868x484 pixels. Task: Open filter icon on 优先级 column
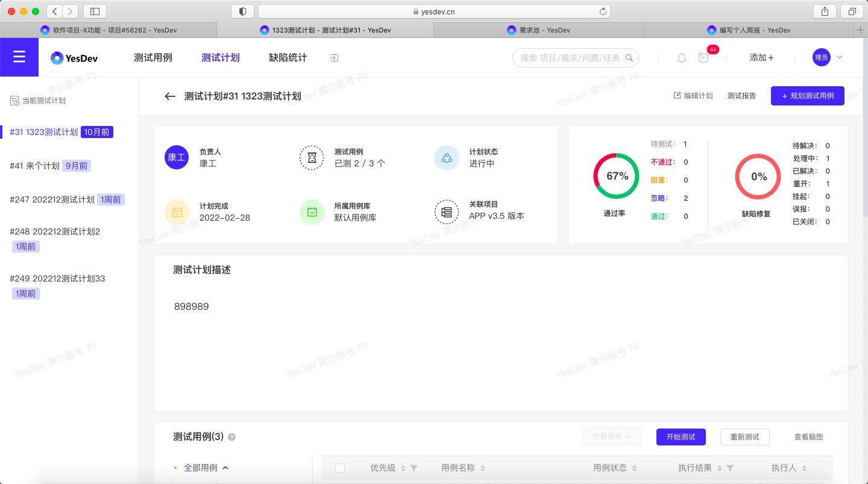click(414, 468)
